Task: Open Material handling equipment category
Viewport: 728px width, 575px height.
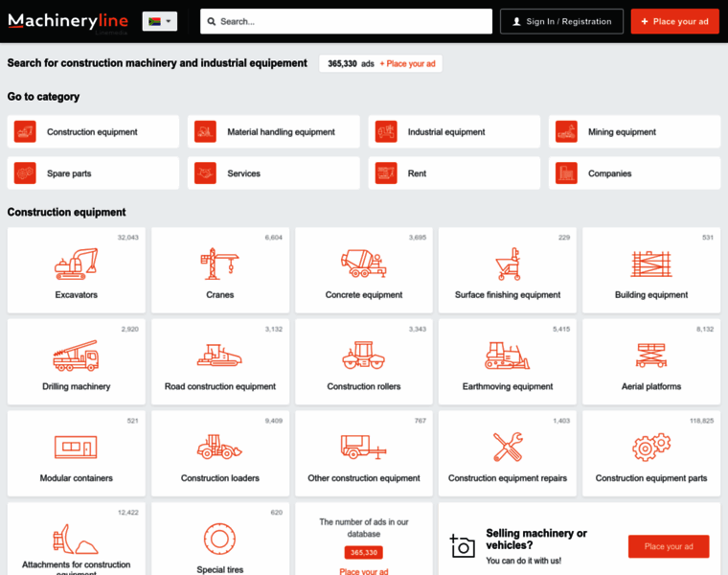Action: click(273, 132)
